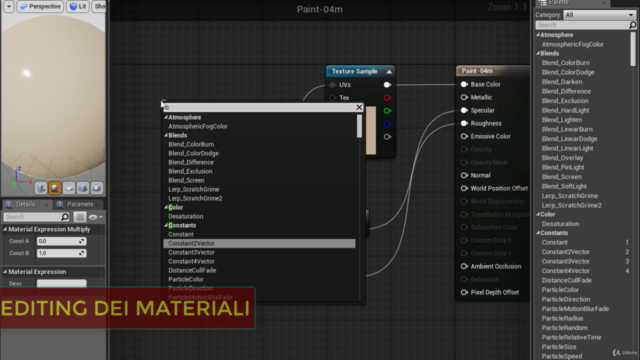
Task: Collapse Blends group in context menu
Action: tap(166, 135)
